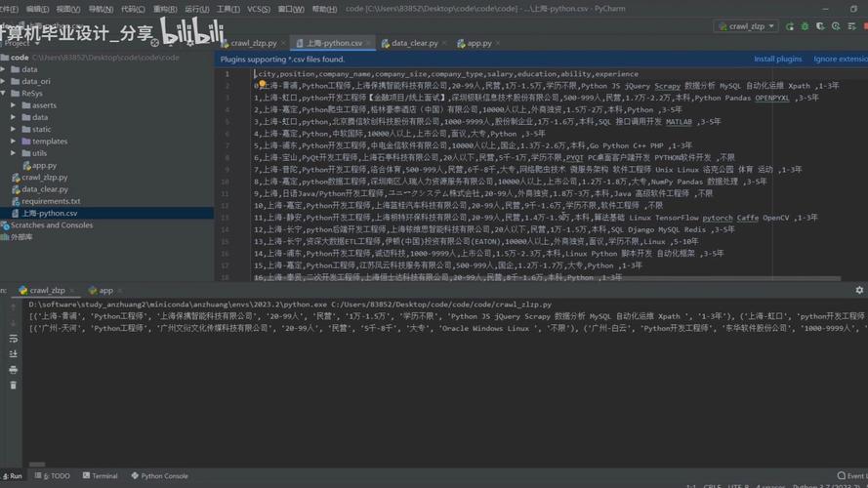Select requirements.txt in the project tree
Screen dimensions: 868x488
click(50, 201)
